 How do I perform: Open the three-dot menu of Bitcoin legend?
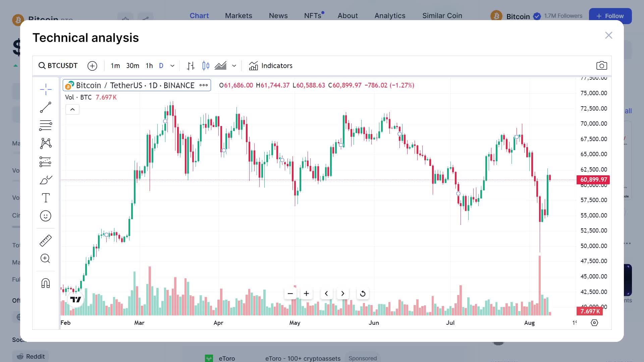point(204,85)
